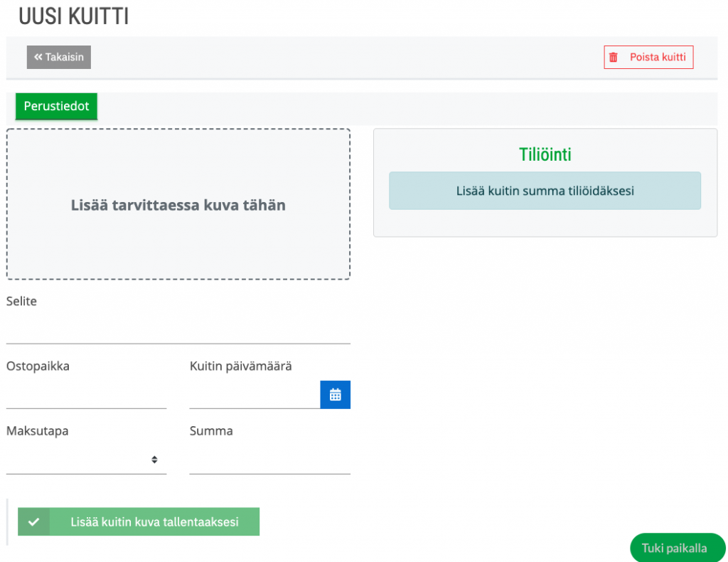Click the Kuitin päivämäärä date field
The width and height of the screenshot is (728, 562).
pyautogui.click(x=255, y=395)
